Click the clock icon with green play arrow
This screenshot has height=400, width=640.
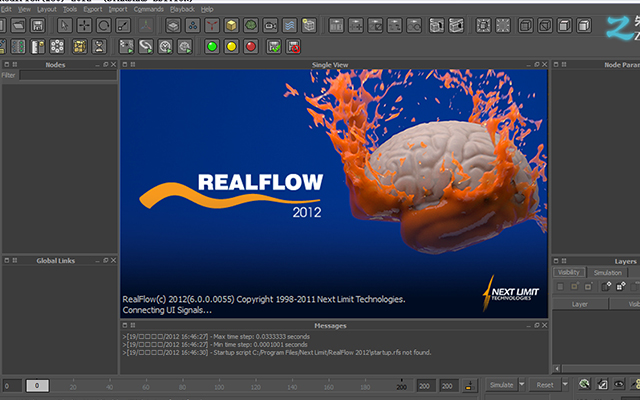pyautogui.click(x=165, y=47)
